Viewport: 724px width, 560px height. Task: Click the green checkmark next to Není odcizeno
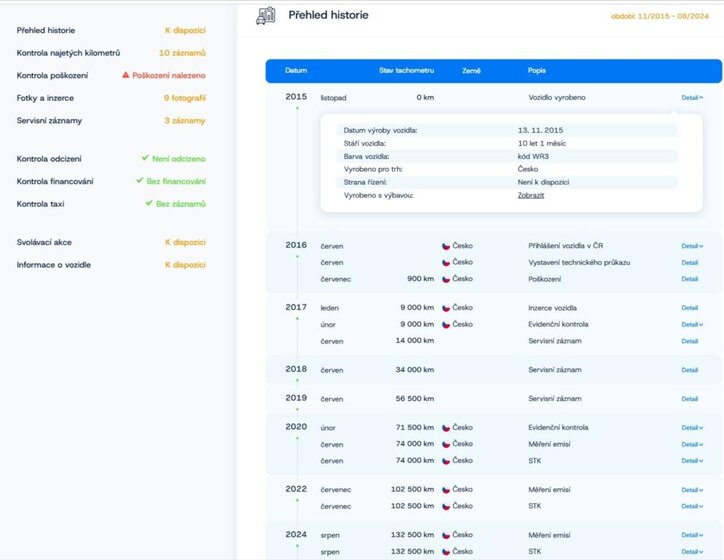[145, 158]
